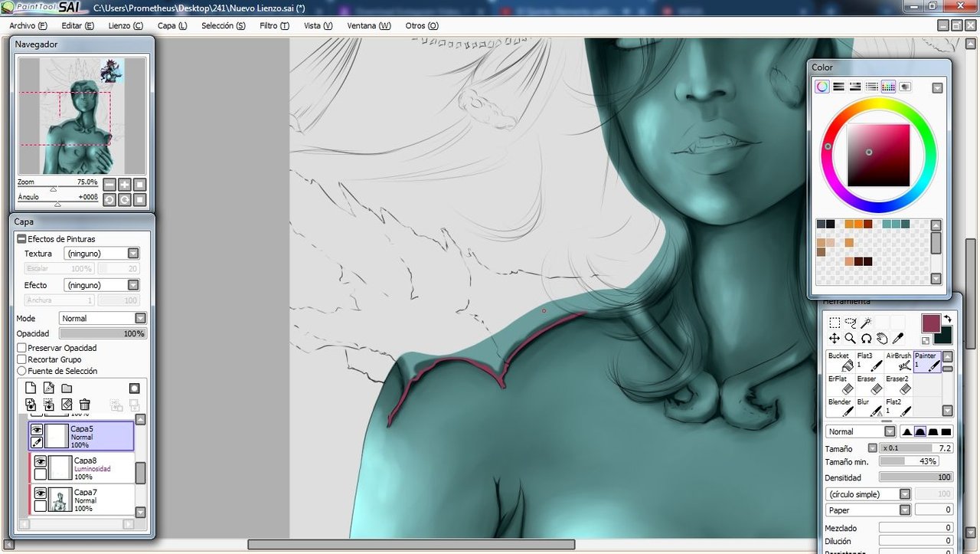Open the Filtro menu
980x554 pixels.
(274, 25)
